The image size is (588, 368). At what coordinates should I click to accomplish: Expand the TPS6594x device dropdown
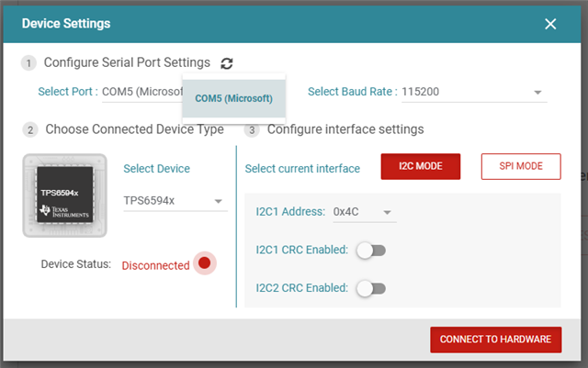click(175, 201)
